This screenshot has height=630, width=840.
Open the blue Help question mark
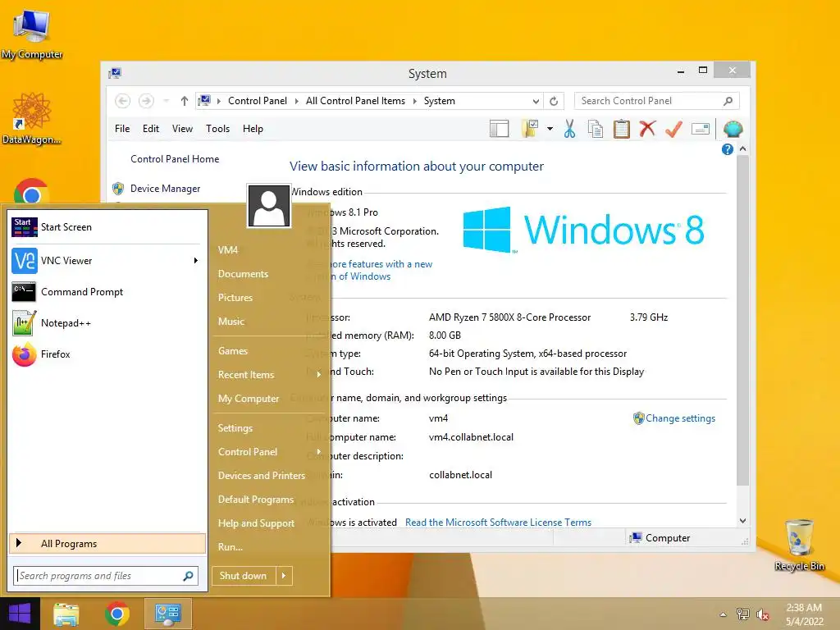pos(727,149)
